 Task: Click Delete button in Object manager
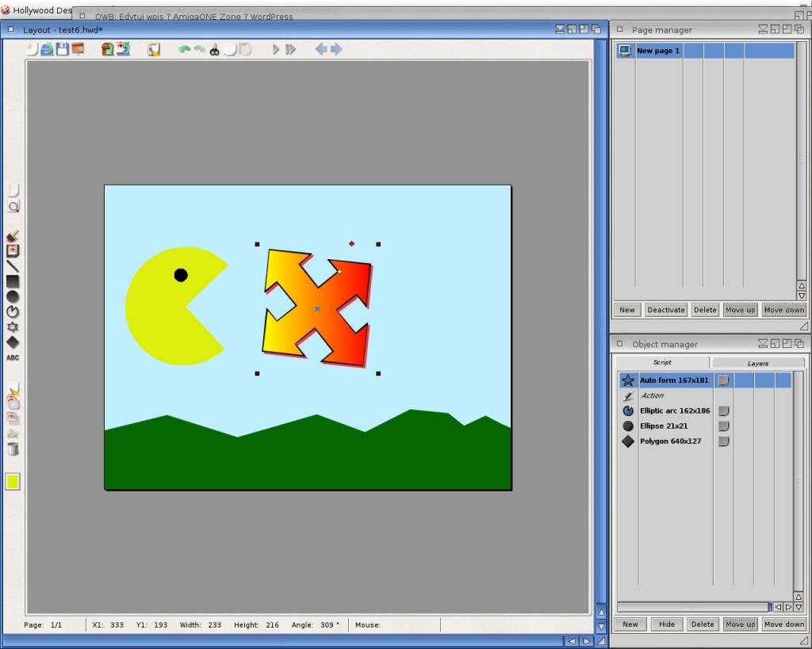tap(703, 624)
